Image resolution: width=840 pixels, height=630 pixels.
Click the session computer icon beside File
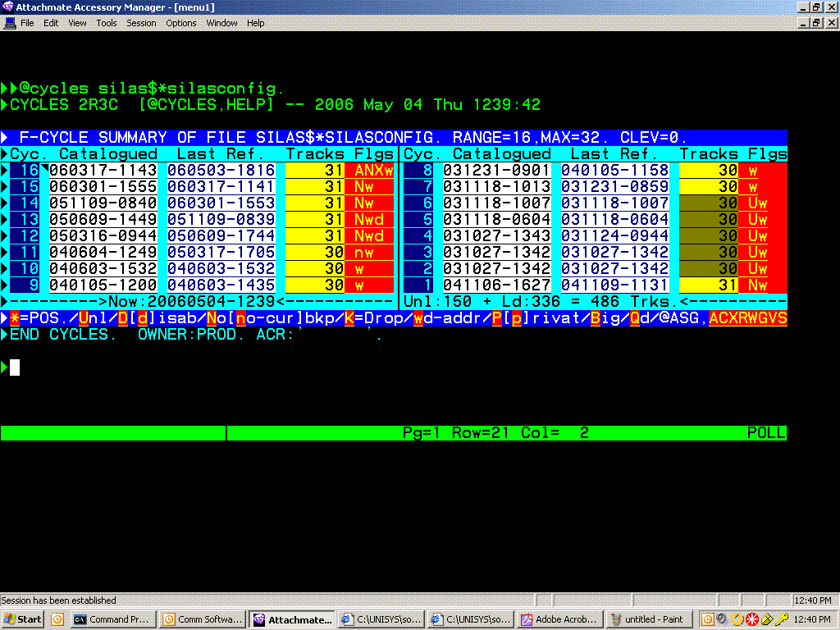9,23
